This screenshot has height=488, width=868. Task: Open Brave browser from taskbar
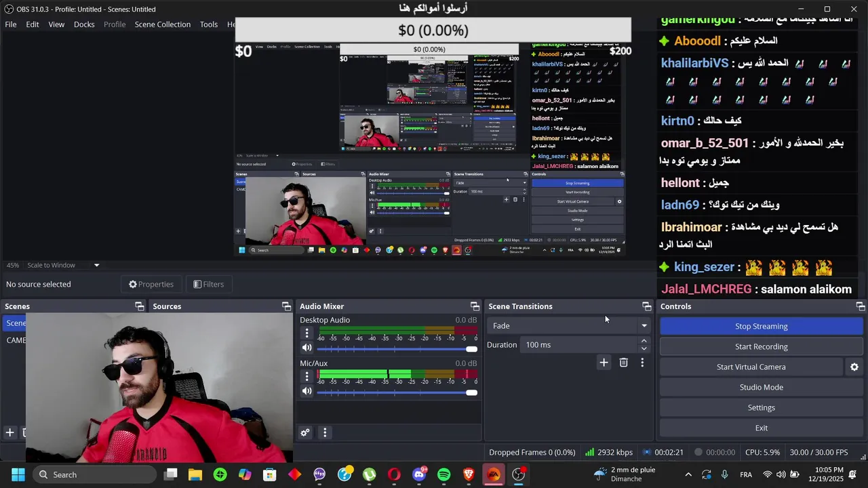pyautogui.click(x=469, y=474)
